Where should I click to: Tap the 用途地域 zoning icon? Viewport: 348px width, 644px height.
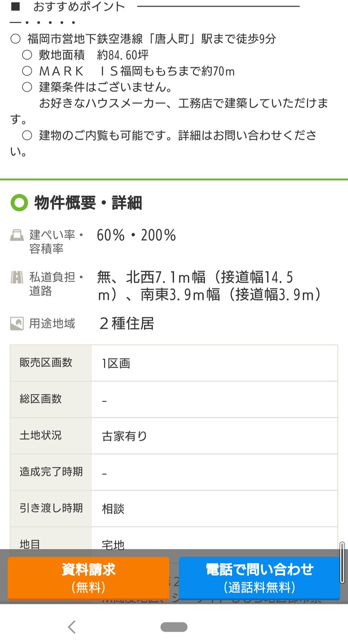17,323
